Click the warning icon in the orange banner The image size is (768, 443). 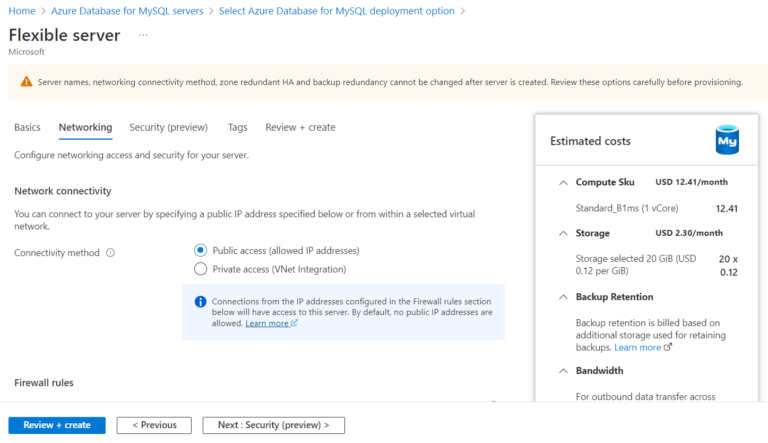click(25, 82)
